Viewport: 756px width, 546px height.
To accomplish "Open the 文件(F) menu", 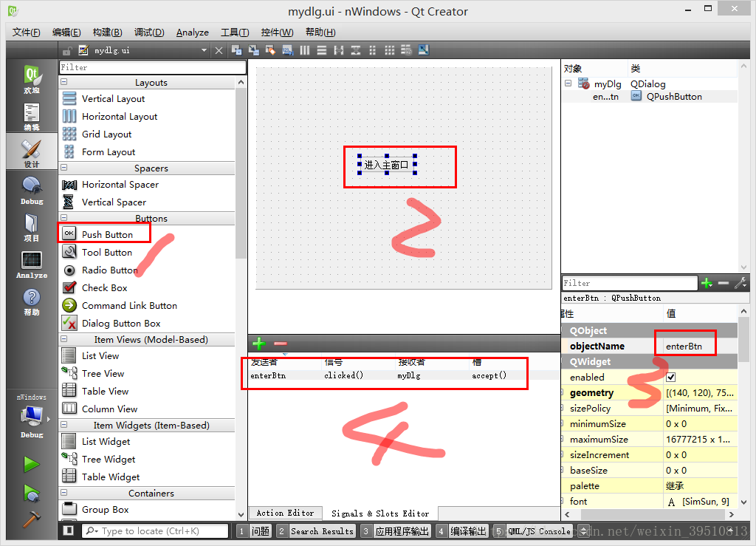I will [x=26, y=33].
